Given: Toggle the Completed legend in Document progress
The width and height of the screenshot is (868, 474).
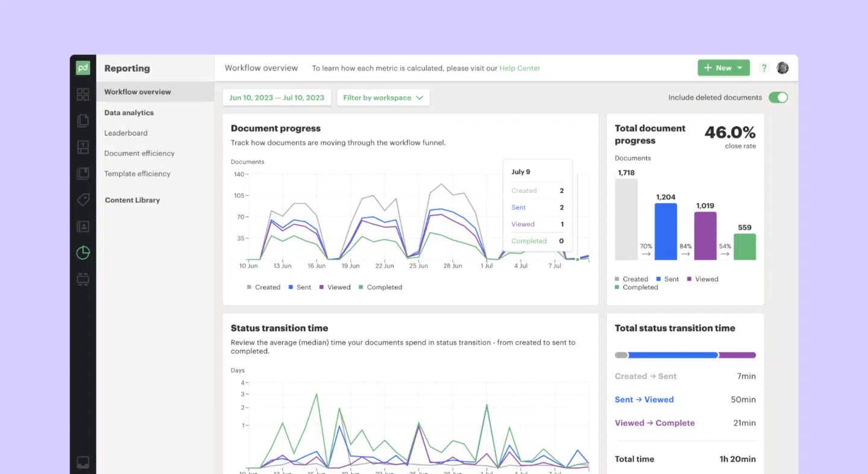Looking at the screenshot, I should click(380, 287).
